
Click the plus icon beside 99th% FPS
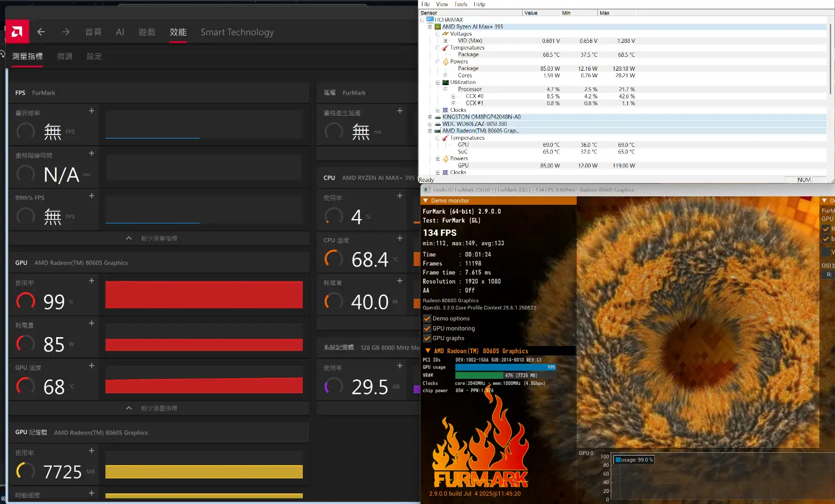[x=91, y=196]
